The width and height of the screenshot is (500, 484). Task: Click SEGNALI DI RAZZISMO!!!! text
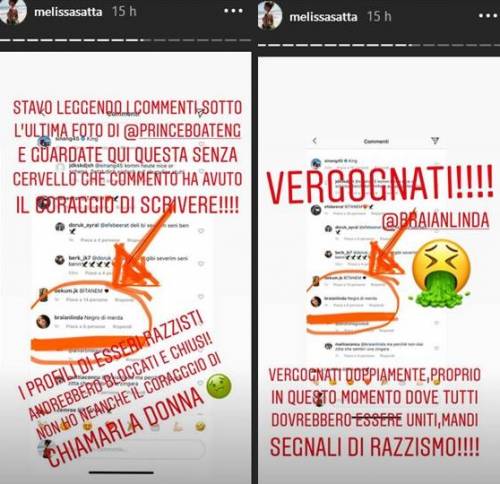tap(375, 446)
